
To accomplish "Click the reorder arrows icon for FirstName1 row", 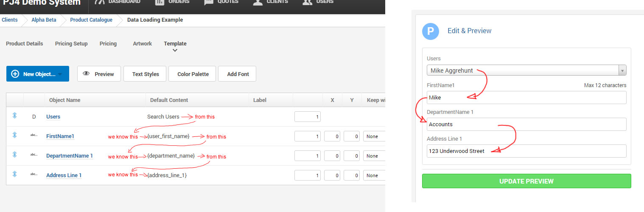I will (14, 135).
